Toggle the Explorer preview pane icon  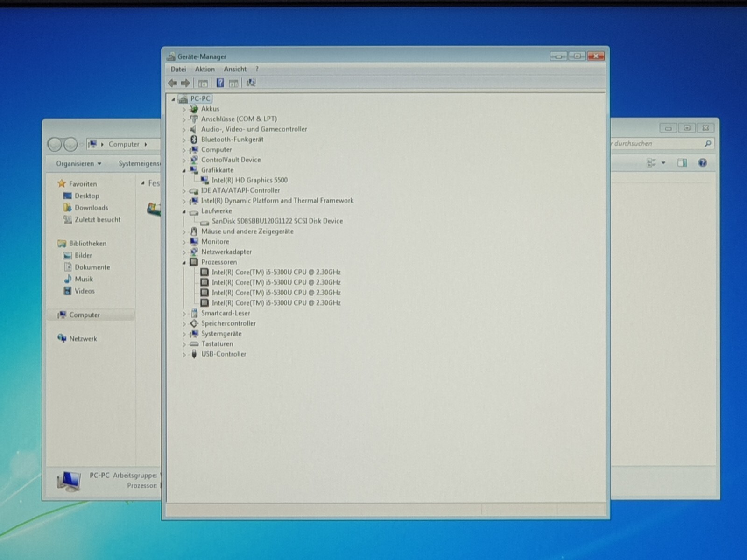tap(682, 163)
